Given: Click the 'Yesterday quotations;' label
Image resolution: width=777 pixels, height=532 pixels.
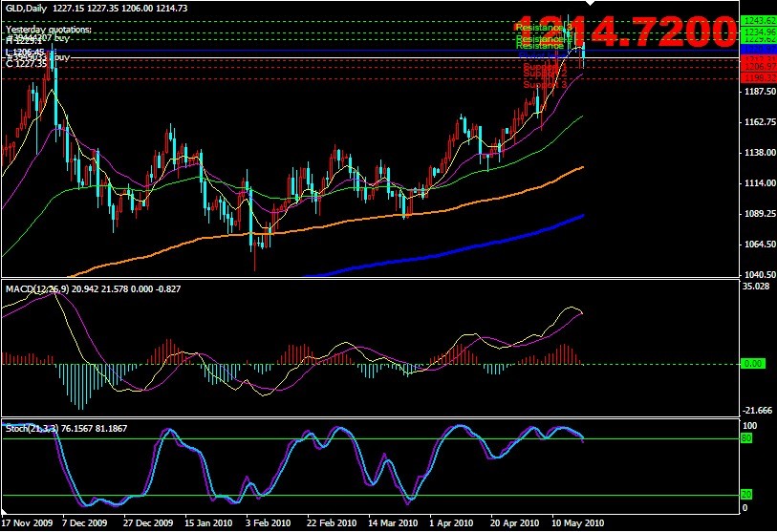Looking at the screenshot, I should coord(49,30).
